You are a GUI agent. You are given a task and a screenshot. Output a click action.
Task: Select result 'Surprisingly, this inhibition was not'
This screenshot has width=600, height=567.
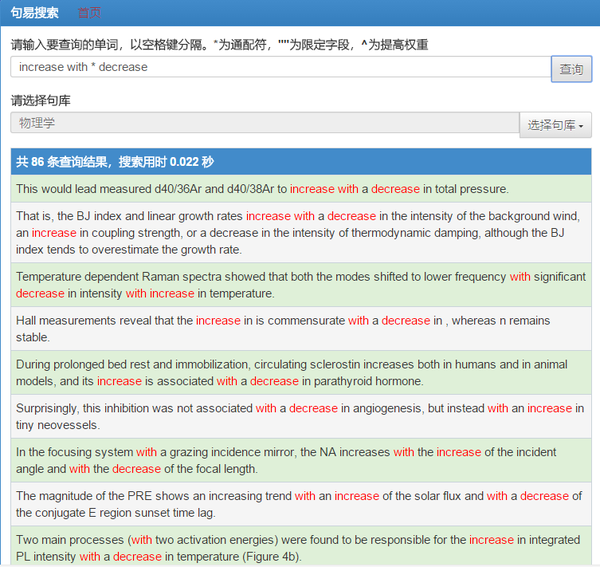click(301, 416)
